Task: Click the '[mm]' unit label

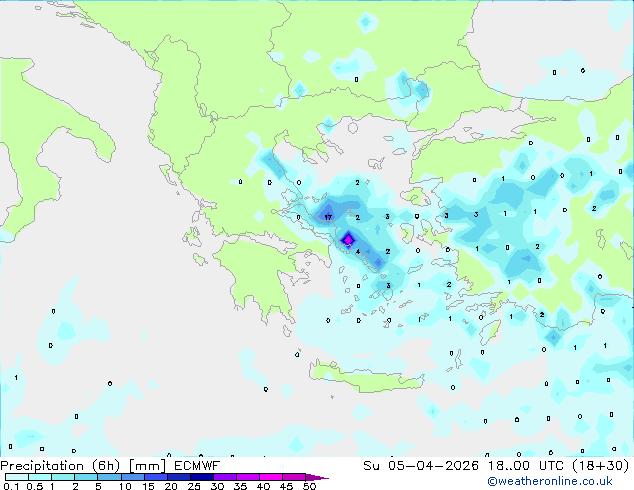Action: point(147,466)
